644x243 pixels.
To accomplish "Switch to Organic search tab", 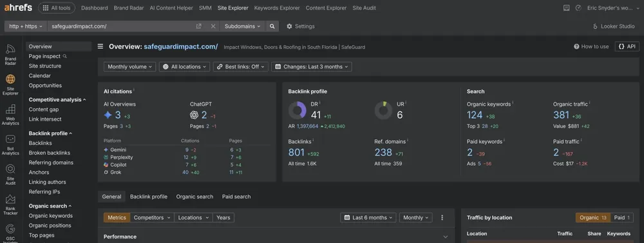I will (x=194, y=197).
